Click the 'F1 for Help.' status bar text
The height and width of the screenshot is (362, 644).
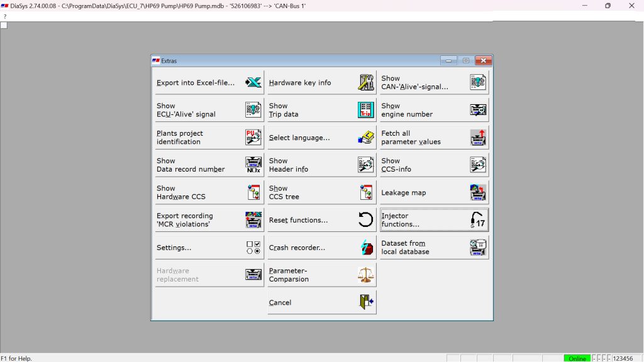(16, 358)
